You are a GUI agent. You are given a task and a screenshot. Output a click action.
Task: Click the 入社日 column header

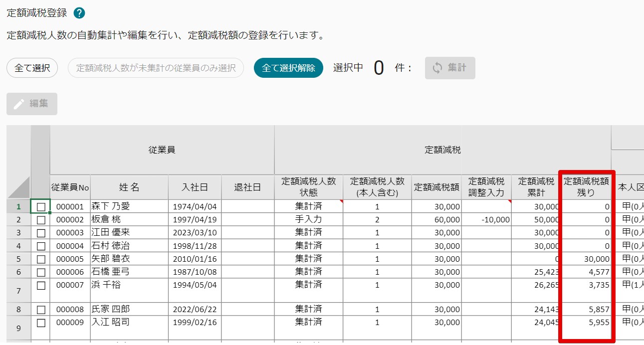click(x=195, y=187)
